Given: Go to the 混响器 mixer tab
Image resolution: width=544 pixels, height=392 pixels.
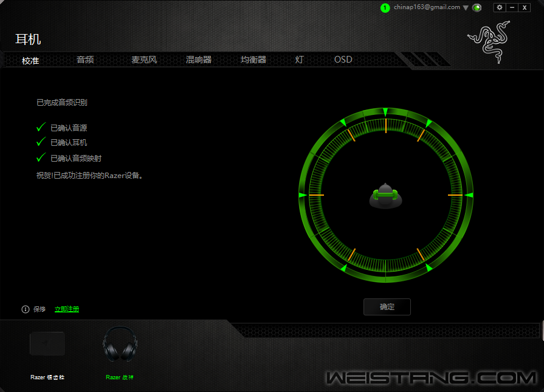Looking at the screenshot, I should [x=199, y=60].
